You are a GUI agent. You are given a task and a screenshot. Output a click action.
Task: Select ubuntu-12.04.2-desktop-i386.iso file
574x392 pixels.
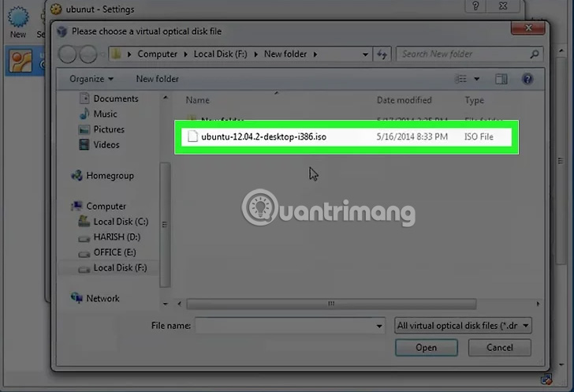pos(346,136)
